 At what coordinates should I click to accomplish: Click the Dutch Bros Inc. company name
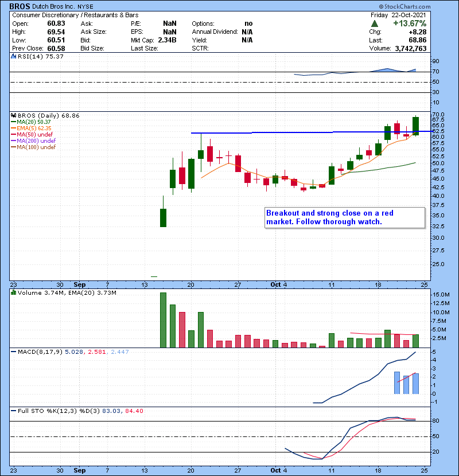[x=53, y=6]
